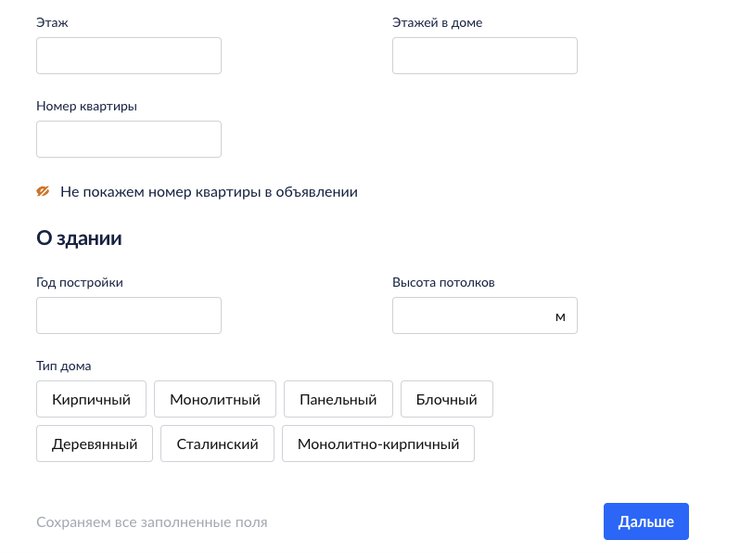Select the Кирпичный house type
The image size is (740, 553).
(x=91, y=399)
